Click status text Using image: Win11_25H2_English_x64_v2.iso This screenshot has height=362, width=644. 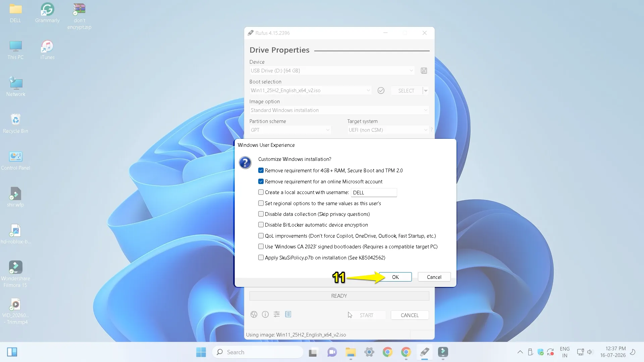pyautogui.click(x=296, y=335)
